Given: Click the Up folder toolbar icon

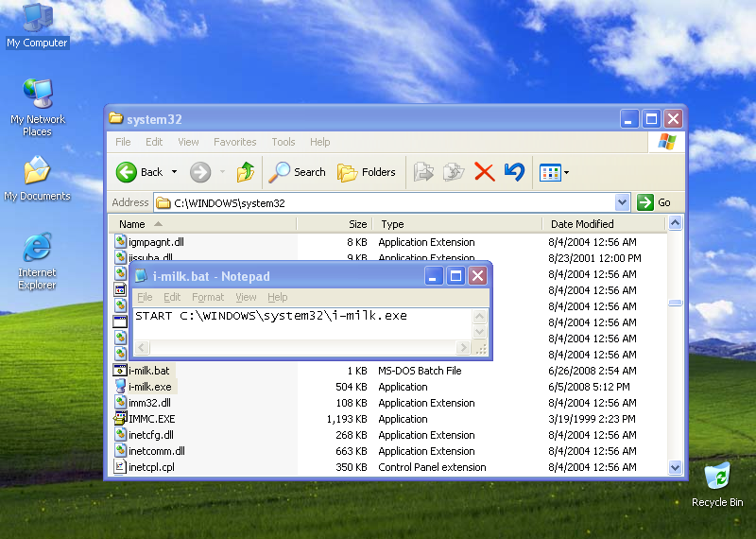Looking at the screenshot, I should pos(246,172).
